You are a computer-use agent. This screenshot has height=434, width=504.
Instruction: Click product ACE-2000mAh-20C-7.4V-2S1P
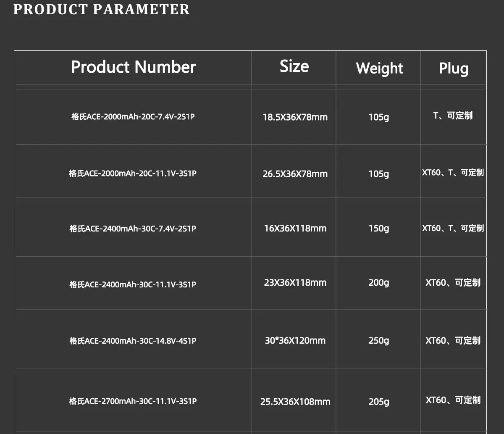click(x=133, y=117)
